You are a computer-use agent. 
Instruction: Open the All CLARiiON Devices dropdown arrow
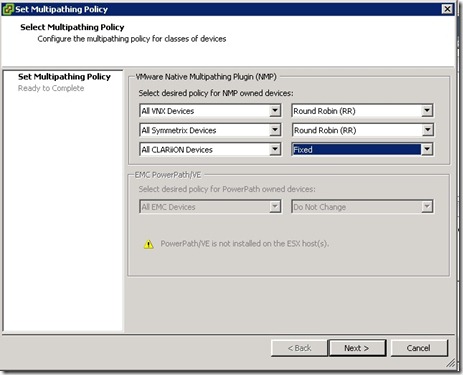click(x=275, y=149)
